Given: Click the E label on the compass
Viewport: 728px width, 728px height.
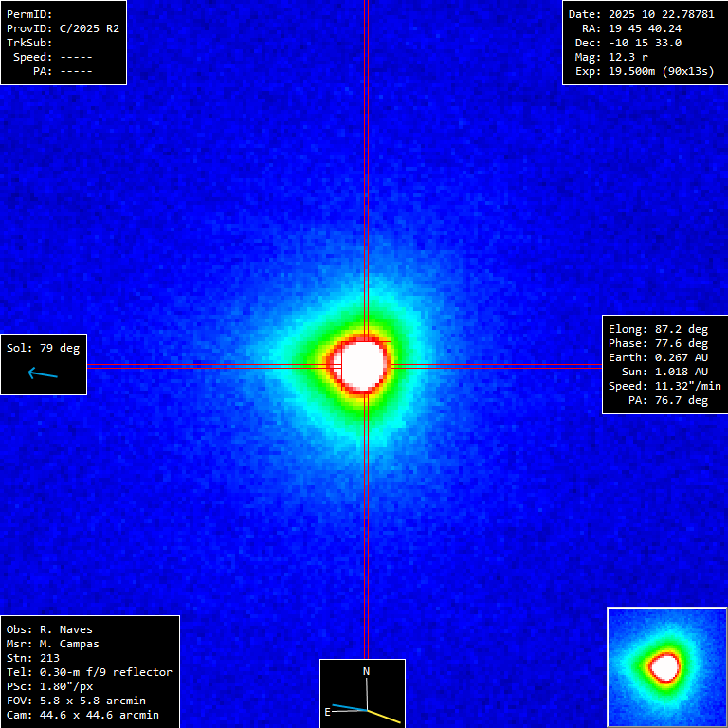Looking at the screenshot, I should coord(328,711).
